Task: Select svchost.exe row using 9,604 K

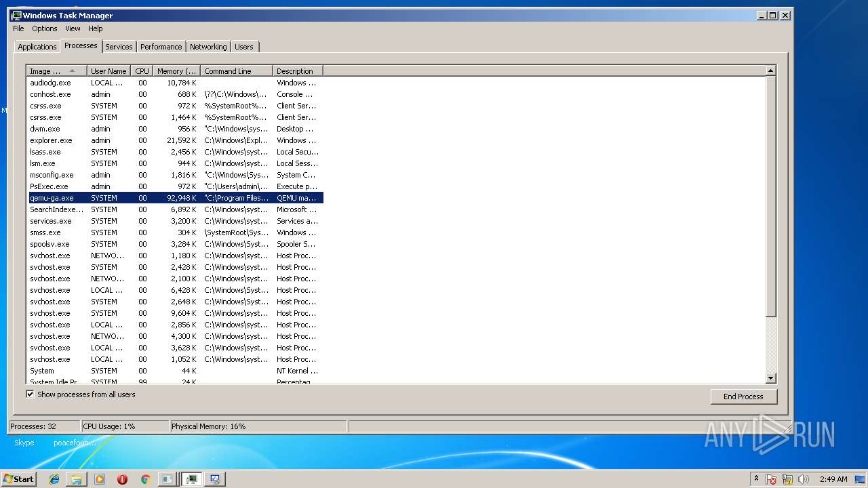Action: click(x=175, y=313)
